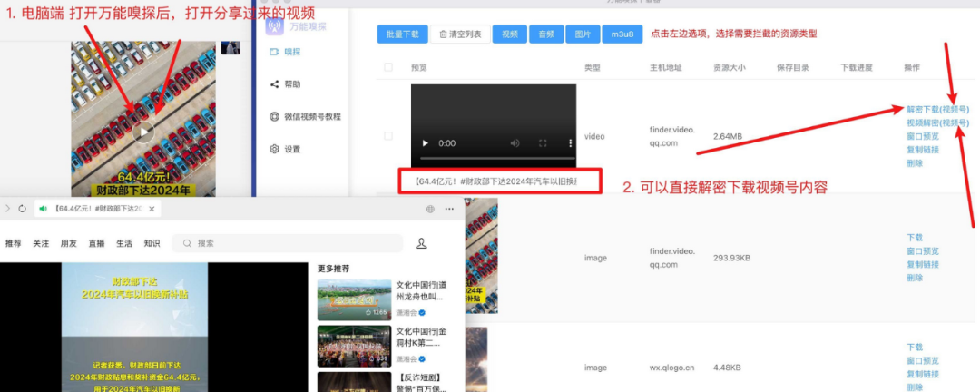Click the 4.48KB resource size cell
The width and height of the screenshot is (980, 392).
pos(727,367)
